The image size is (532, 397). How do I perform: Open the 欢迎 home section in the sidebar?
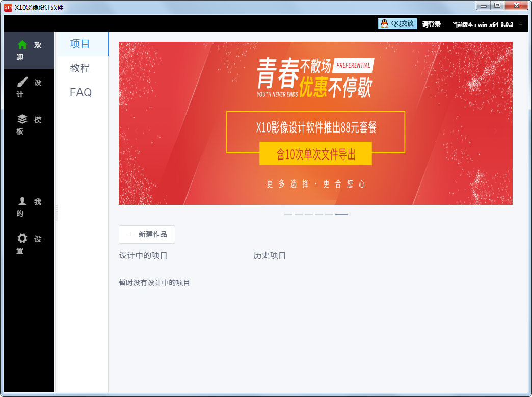29,50
